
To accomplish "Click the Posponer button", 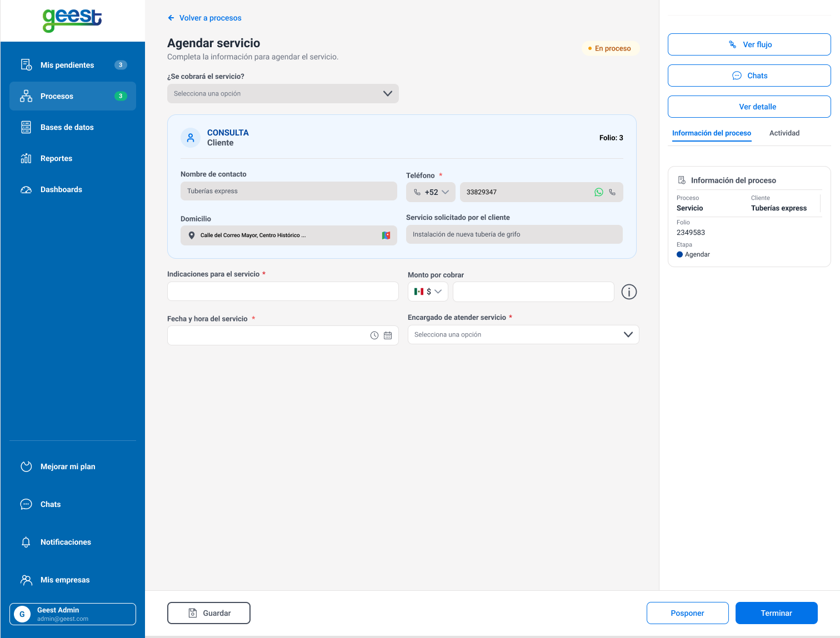I will (688, 613).
